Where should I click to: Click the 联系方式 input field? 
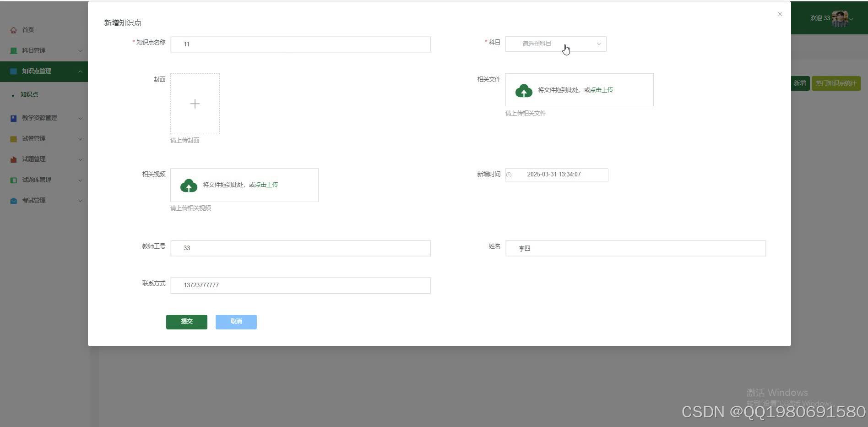coord(301,285)
